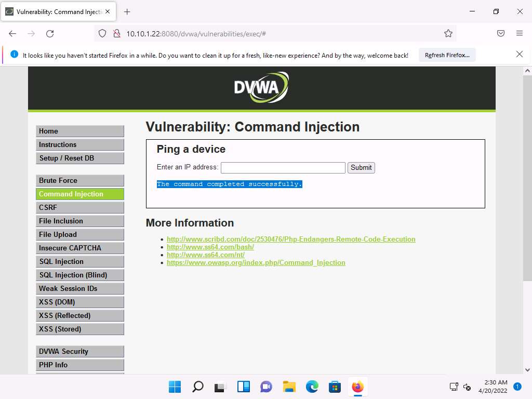This screenshot has height=399, width=532.
Task: Open the SQL Injection menu item
Action: [80, 261]
